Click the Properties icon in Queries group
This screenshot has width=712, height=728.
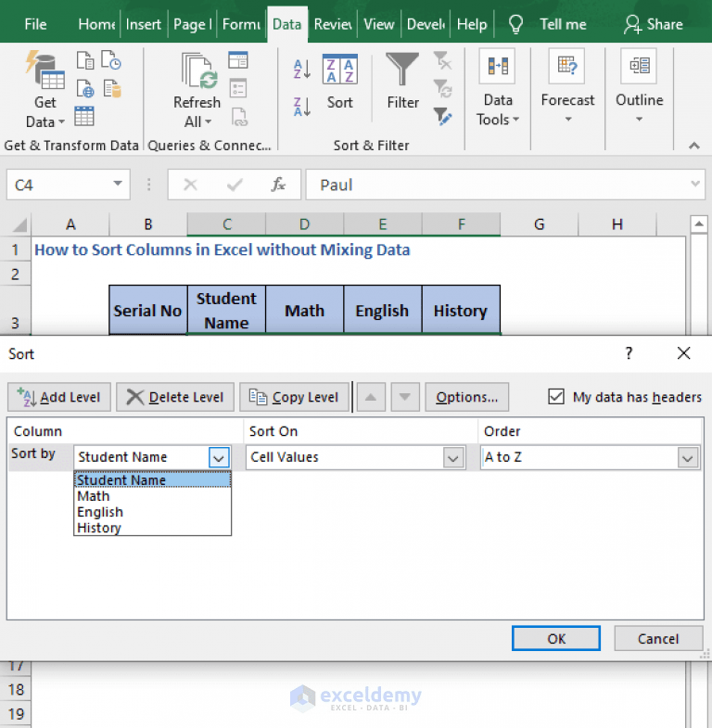[238, 88]
